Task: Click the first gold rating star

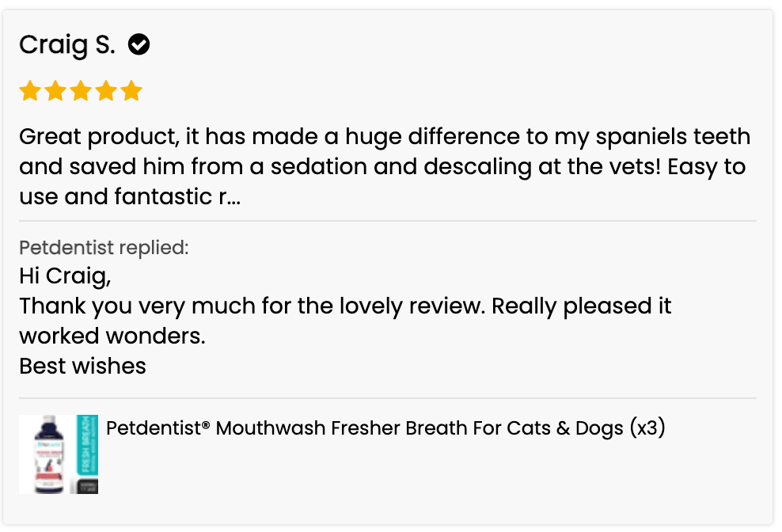Action: pos(30,91)
